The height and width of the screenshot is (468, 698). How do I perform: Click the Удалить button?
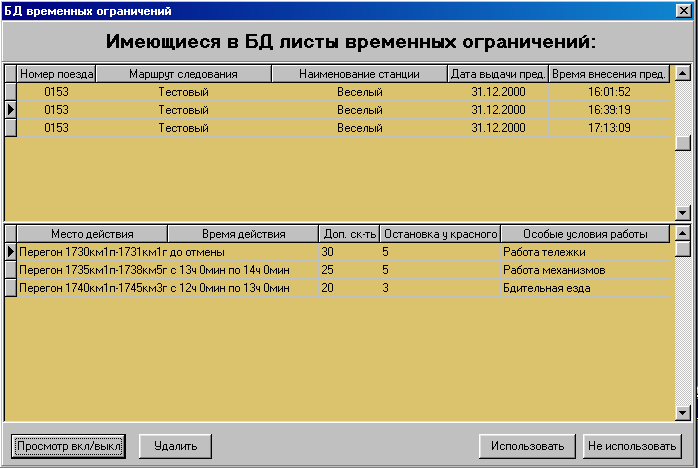point(175,446)
